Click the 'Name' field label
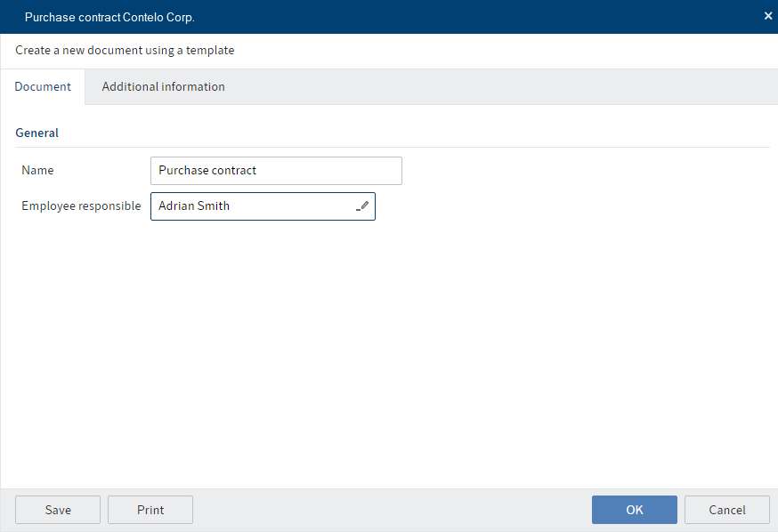This screenshot has height=532, width=778. click(37, 170)
